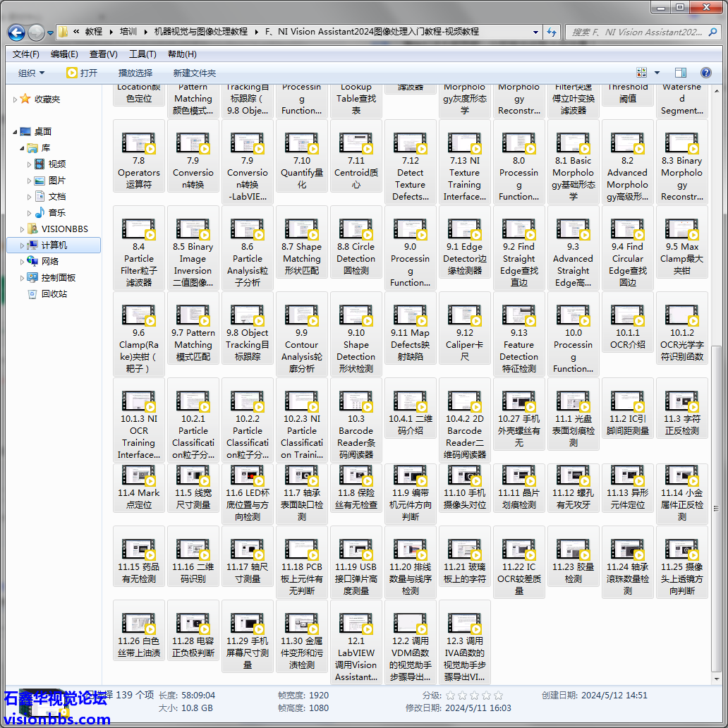Select the 11.22 IC OCR video
The image size is (728, 728).
[x=519, y=562]
